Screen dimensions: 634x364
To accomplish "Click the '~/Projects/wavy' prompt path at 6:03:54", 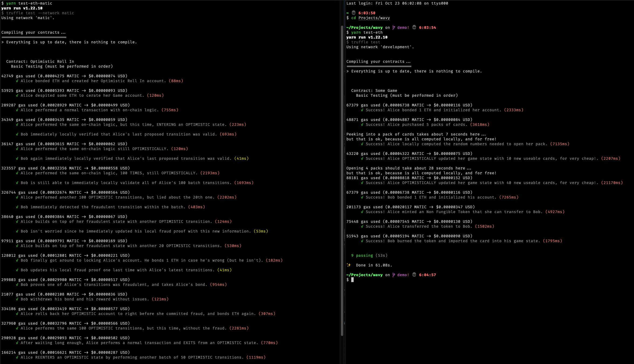I will [x=364, y=27].
